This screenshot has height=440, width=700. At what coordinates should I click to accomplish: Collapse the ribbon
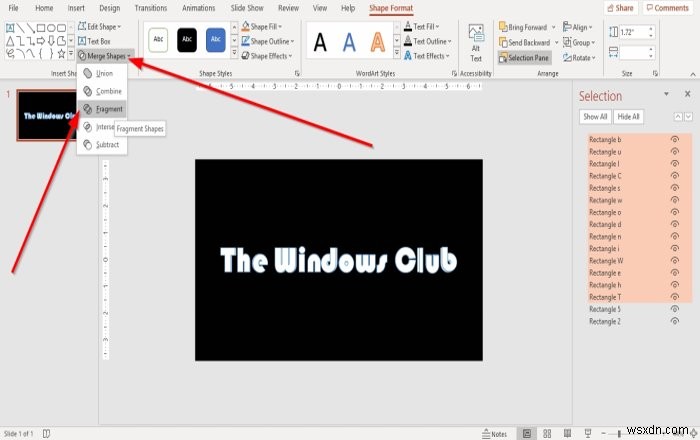tap(693, 74)
